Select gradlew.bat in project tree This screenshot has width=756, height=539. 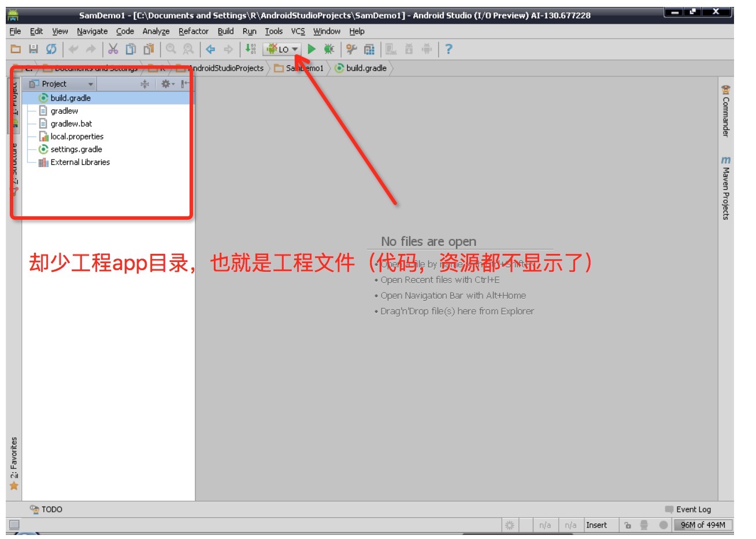(x=71, y=124)
